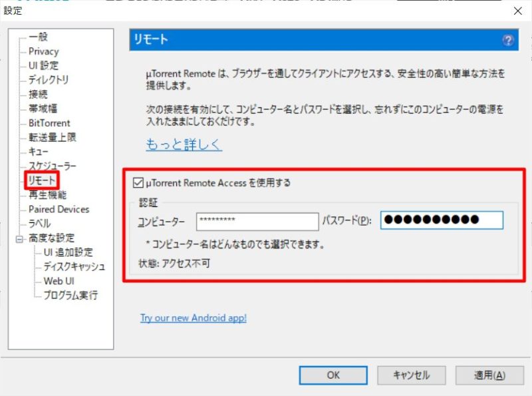Select スケジューラー in the tree
The width and height of the screenshot is (532, 396).
coord(53,166)
